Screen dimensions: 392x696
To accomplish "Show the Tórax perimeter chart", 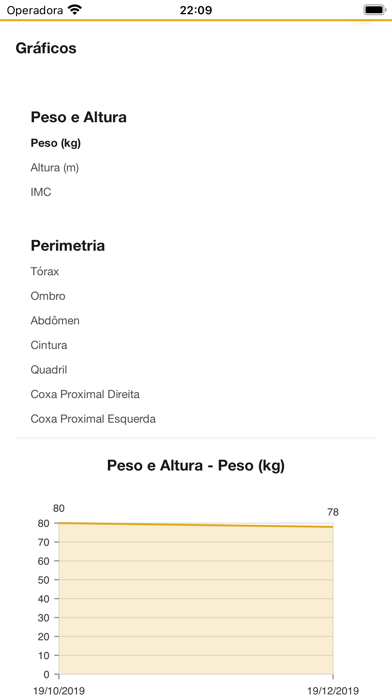I will pos(45,271).
